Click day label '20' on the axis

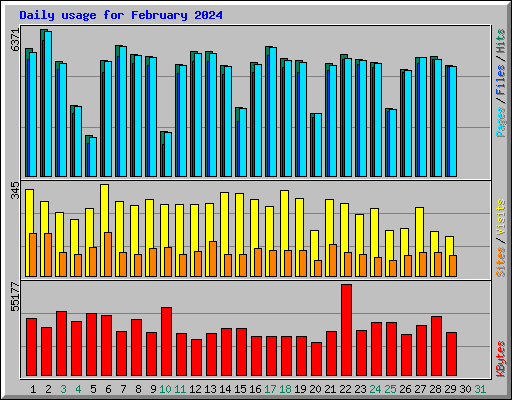[315, 389]
